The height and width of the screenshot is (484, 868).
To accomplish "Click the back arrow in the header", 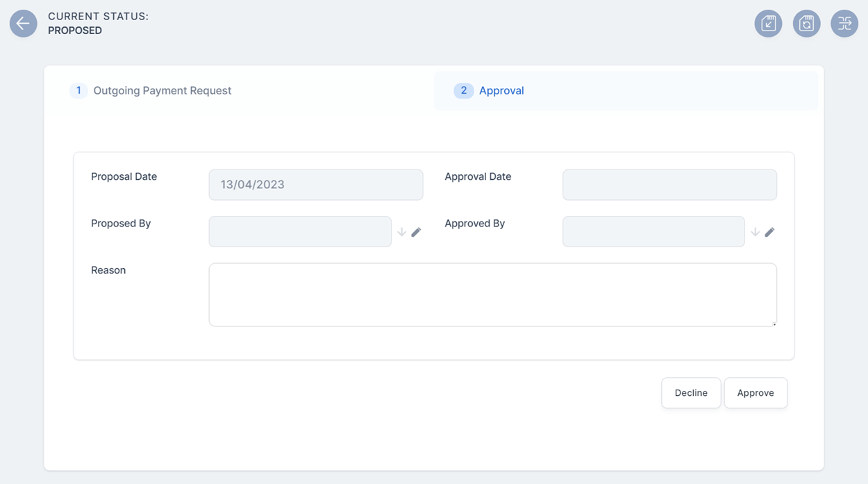I will coord(23,23).
